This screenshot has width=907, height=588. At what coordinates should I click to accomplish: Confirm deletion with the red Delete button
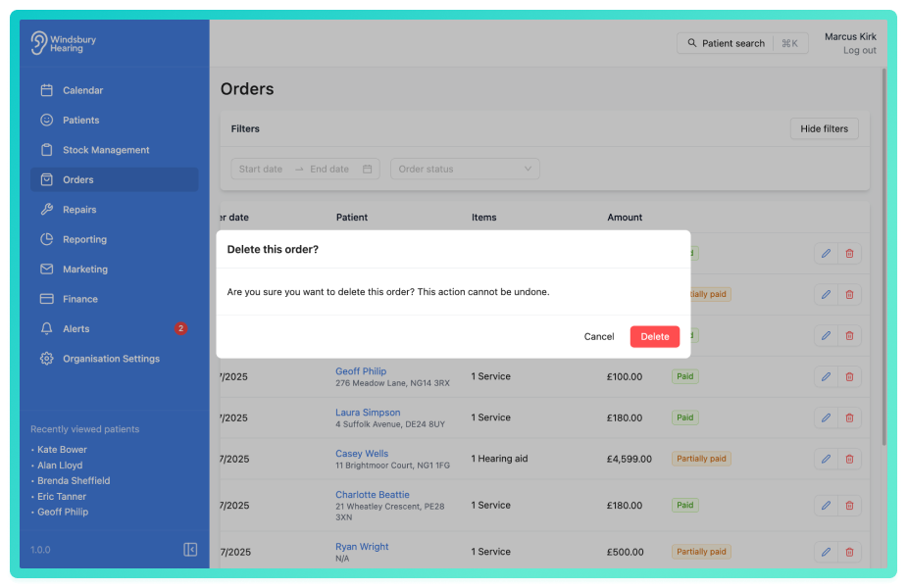coord(654,336)
